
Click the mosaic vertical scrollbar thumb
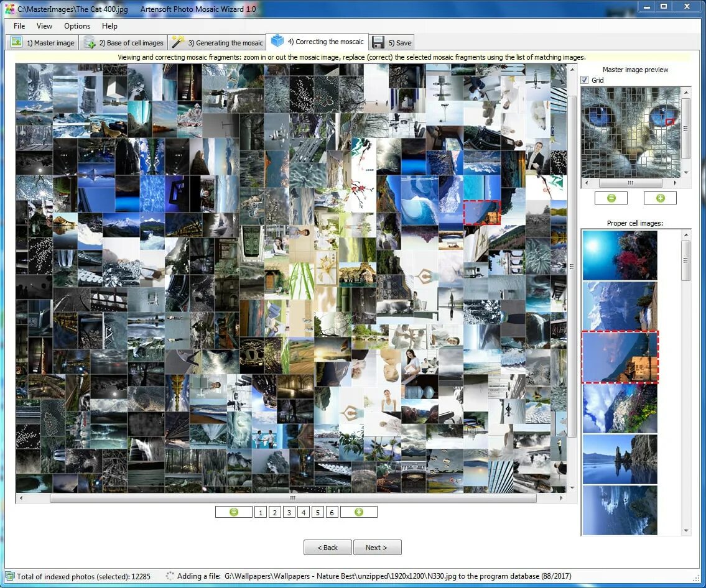(572, 266)
